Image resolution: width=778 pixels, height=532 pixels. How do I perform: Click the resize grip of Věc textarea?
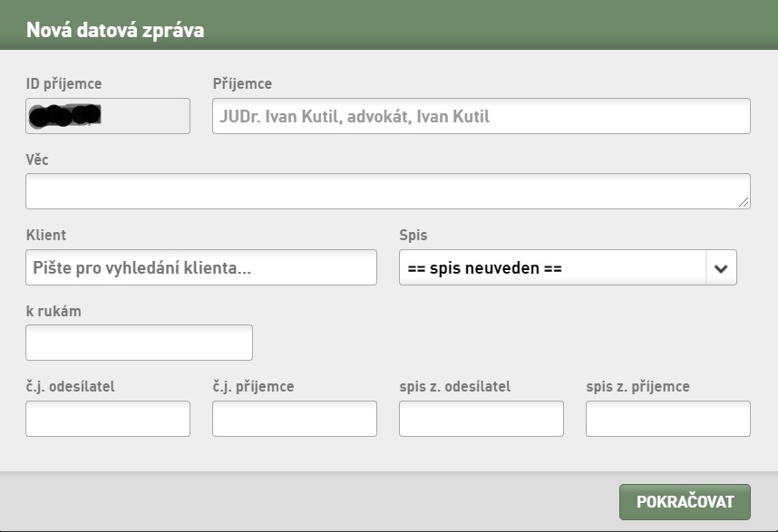tap(744, 202)
